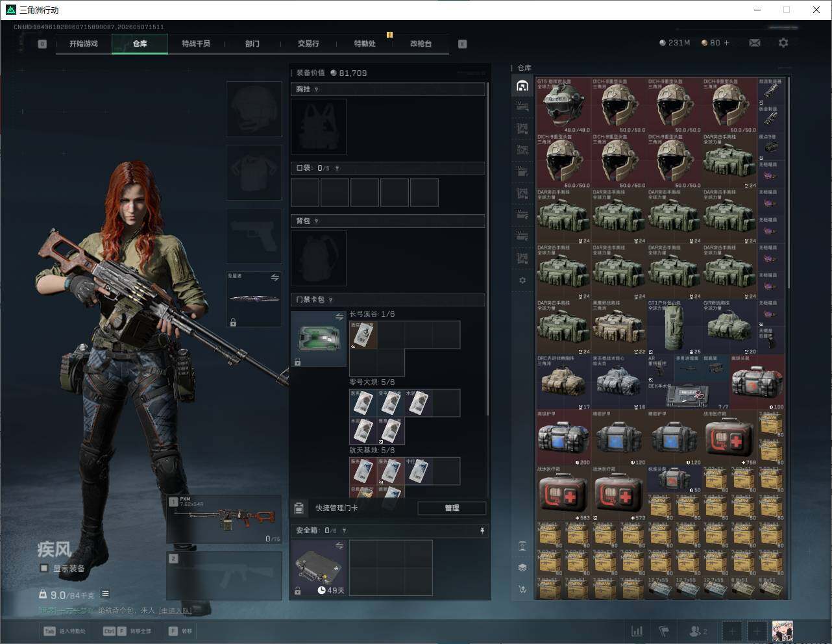Swap the secure box via its arrows icon

point(339,547)
